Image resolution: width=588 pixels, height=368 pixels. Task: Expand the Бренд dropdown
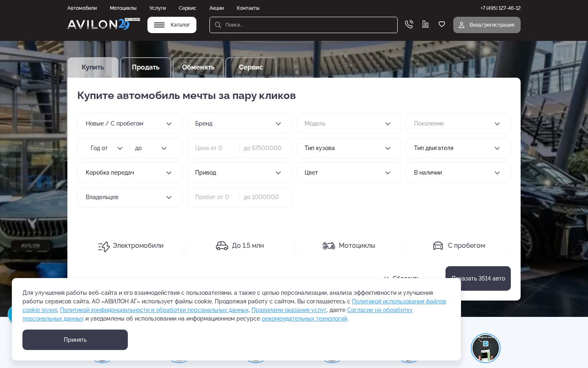(x=239, y=123)
